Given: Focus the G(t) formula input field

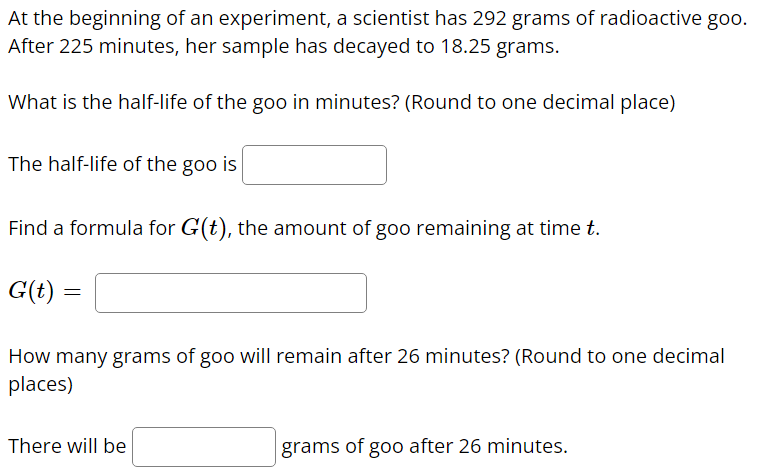Looking at the screenshot, I should click(231, 293).
